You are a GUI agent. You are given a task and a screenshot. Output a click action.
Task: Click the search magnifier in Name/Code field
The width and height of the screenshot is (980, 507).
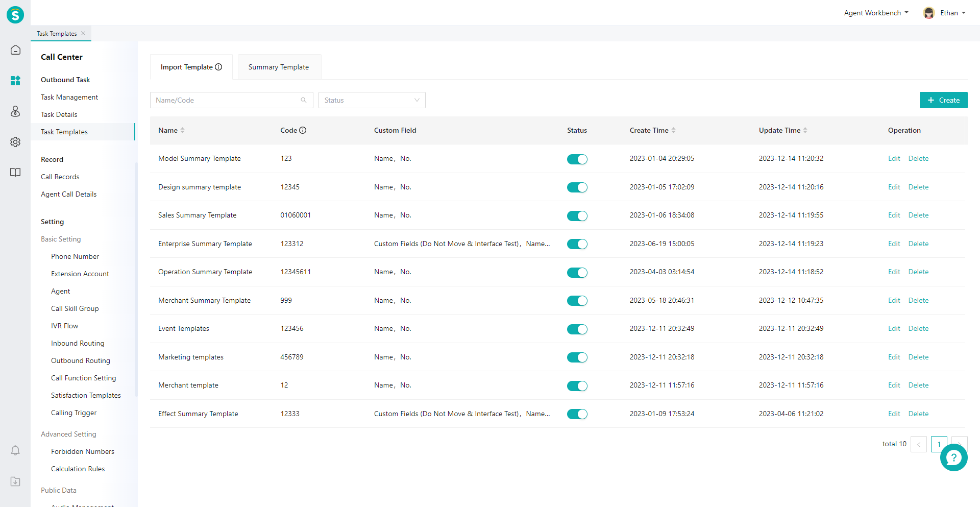tap(304, 100)
